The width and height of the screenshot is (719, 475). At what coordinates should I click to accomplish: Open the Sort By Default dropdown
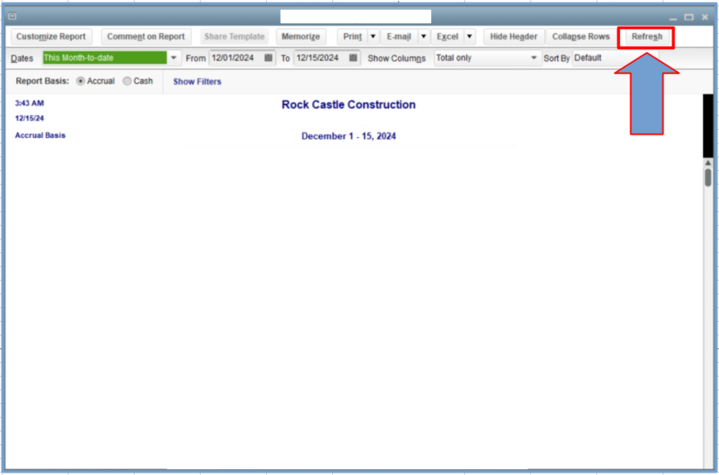point(614,58)
